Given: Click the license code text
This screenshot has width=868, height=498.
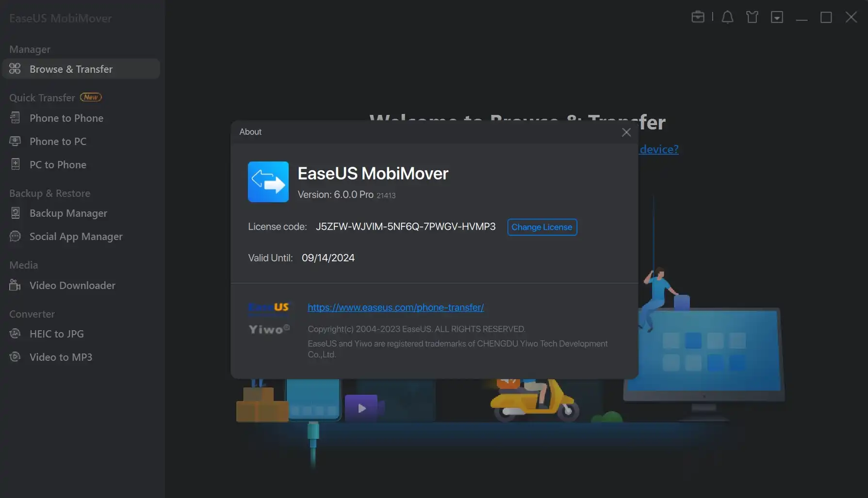Looking at the screenshot, I should click(406, 227).
